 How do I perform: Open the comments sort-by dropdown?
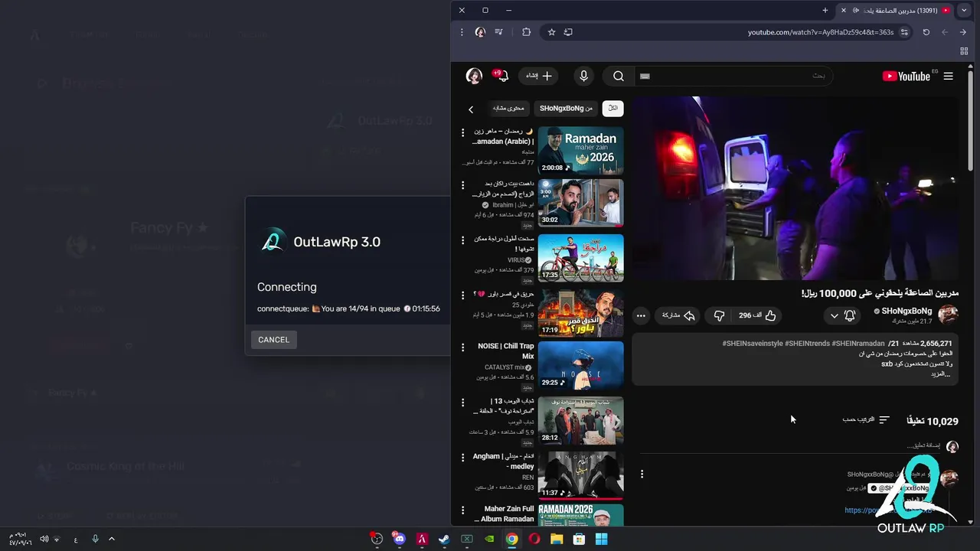(866, 419)
